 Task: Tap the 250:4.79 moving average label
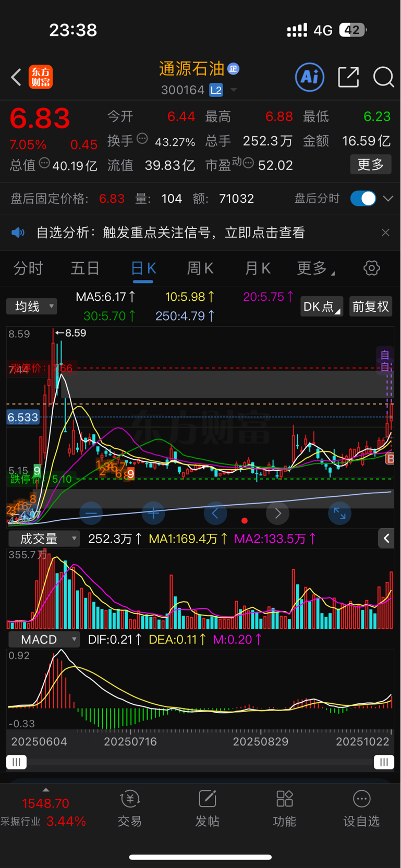point(185,316)
